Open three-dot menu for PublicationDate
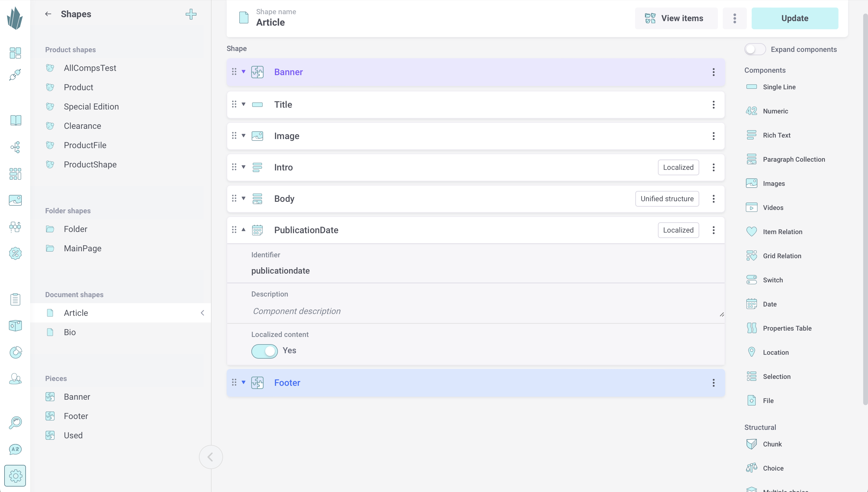The width and height of the screenshot is (868, 492). point(714,230)
